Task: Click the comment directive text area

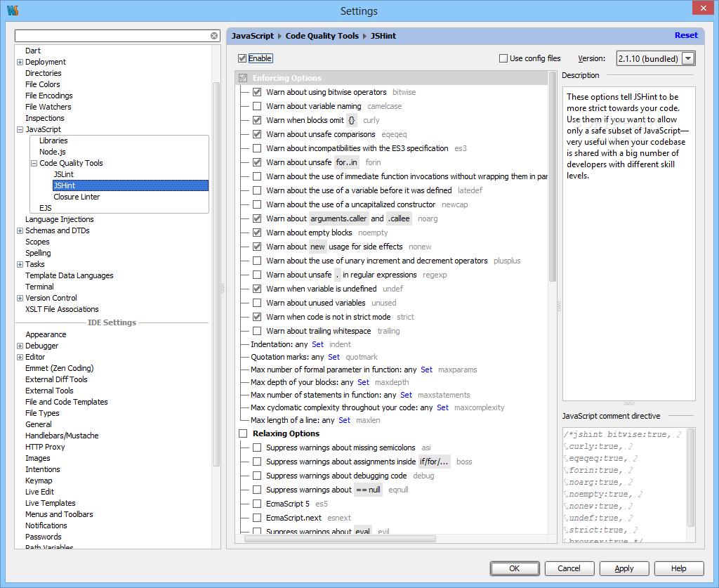Action: pos(625,485)
